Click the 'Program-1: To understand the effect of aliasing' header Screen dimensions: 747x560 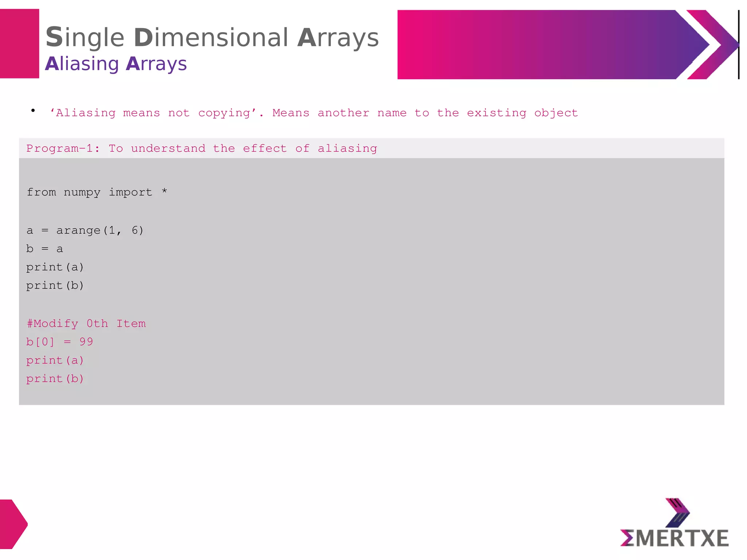(202, 148)
